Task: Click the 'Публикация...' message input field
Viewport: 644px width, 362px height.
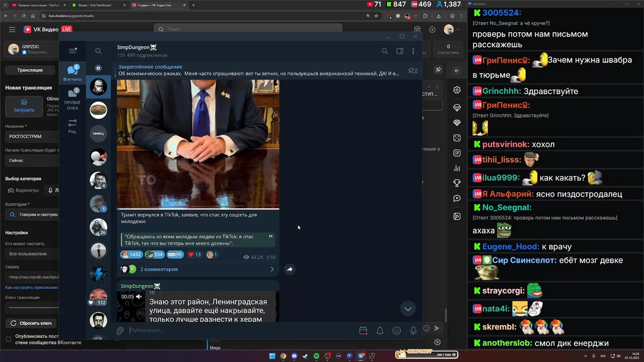Action: click(242, 330)
